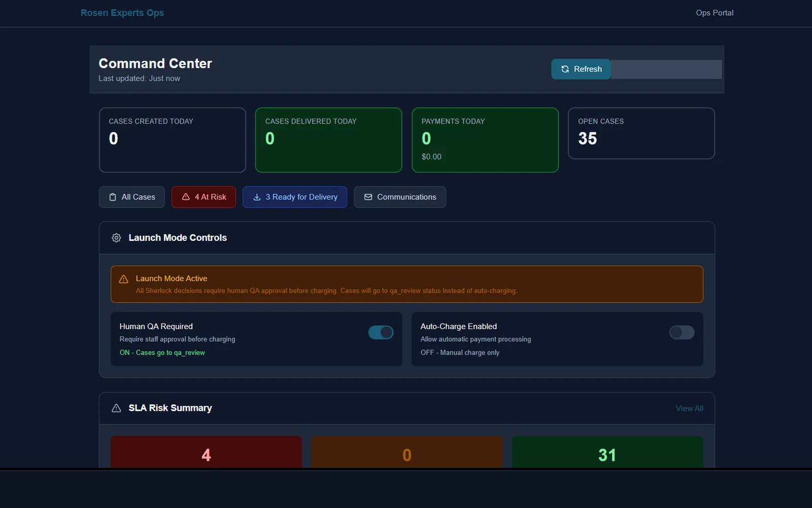Turn off the Human QA Required toggle
Image resolution: width=812 pixels, height=508 pixels.
tap(381, 332)
